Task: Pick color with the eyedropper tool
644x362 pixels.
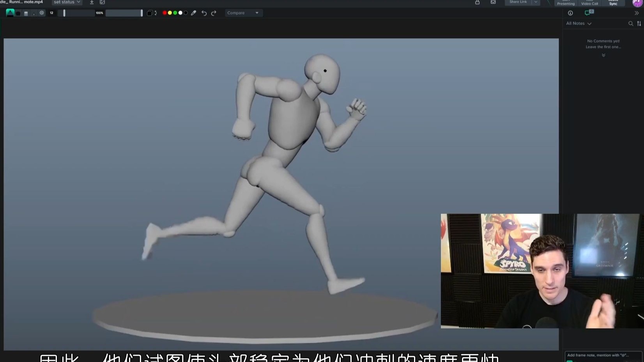Action: click(193, 13)
